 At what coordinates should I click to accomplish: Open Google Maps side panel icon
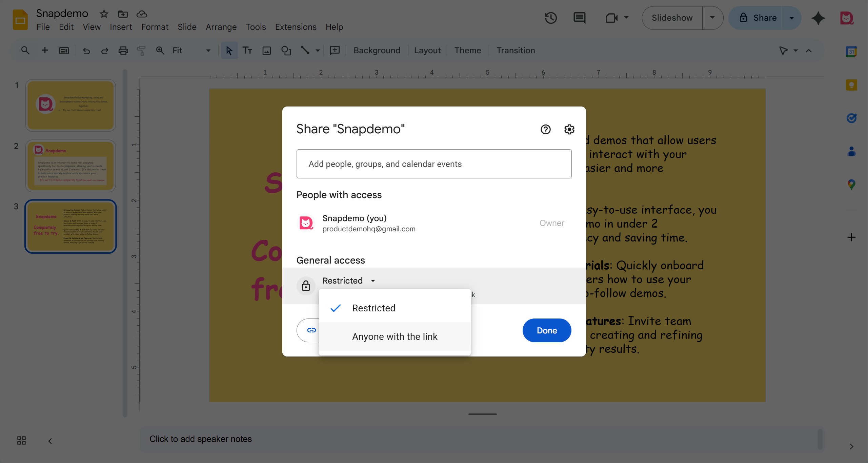(851, 185)
